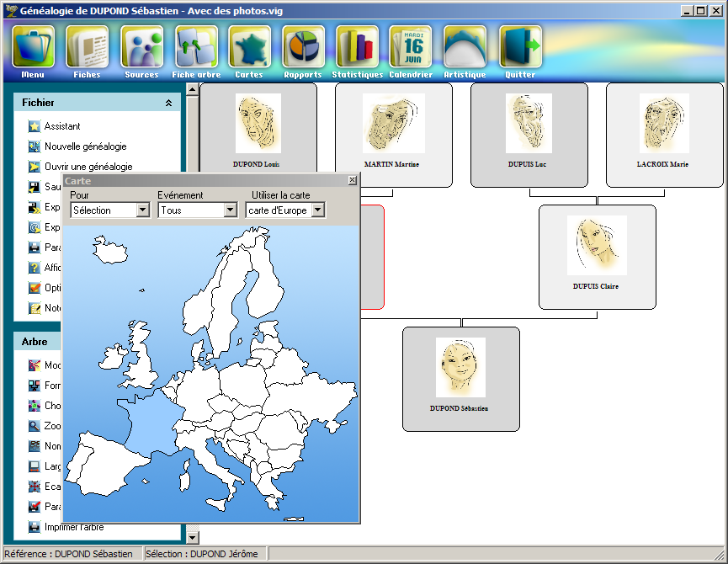Click the Nouvelle généalogie icon

pyautogui.click(x=35, y=146)
